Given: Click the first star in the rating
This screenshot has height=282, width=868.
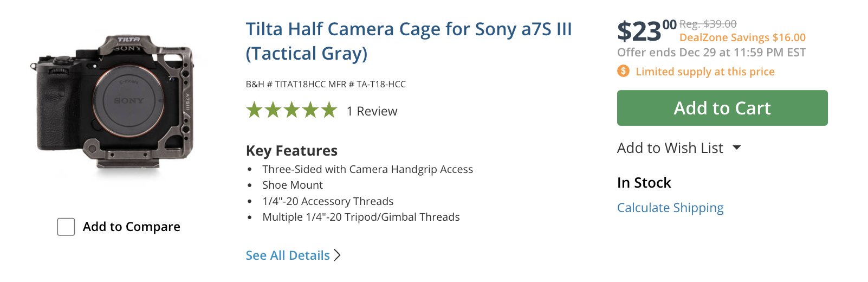Looking at the screenshot, I should coord(254,111).
